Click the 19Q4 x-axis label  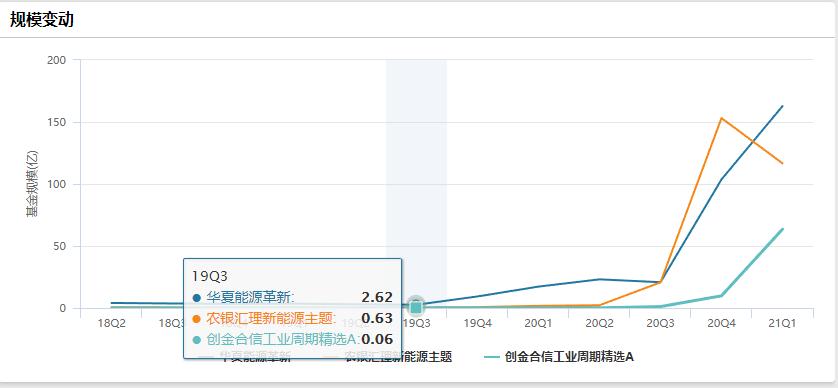point(477,323)
